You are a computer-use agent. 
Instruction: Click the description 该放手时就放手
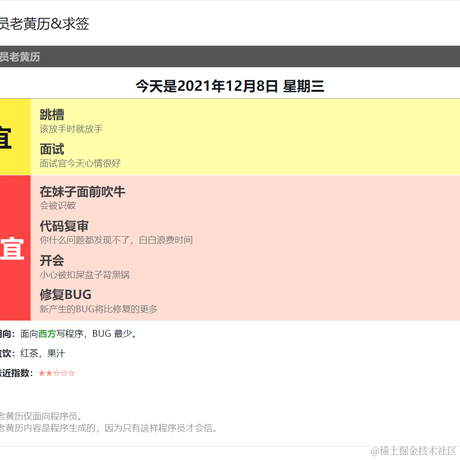click(71, 129)
